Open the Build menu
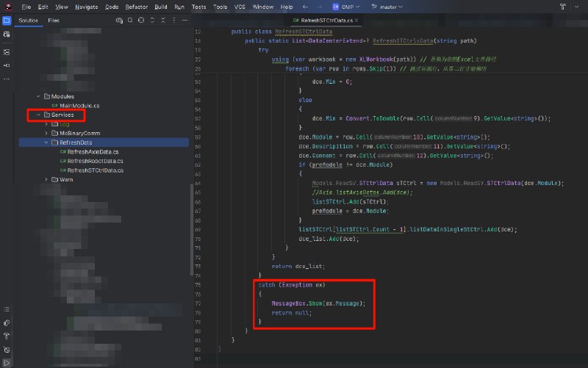Viewport: 588px width, 368px height. (159, 6)
